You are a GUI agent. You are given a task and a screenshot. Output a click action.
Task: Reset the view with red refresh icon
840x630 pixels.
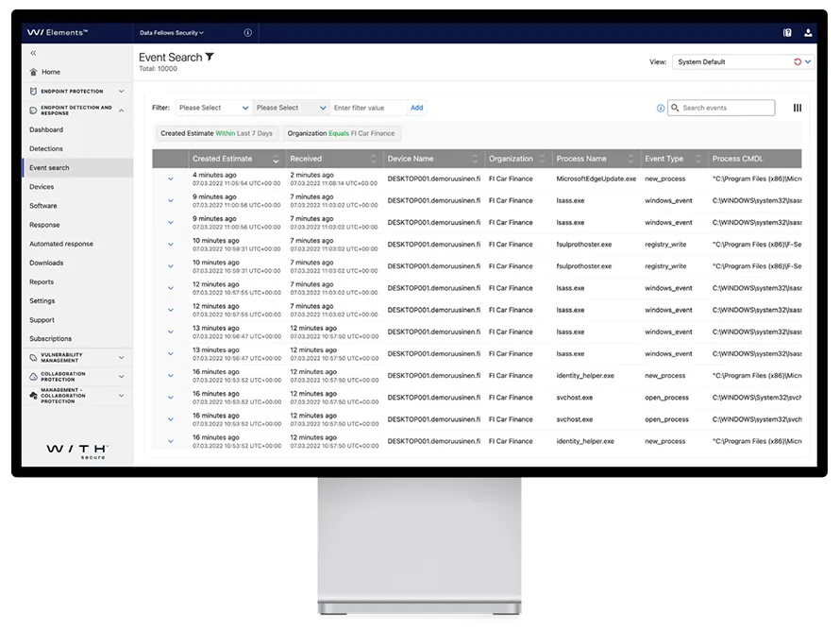pyautogui.click(x=797, y=62)
